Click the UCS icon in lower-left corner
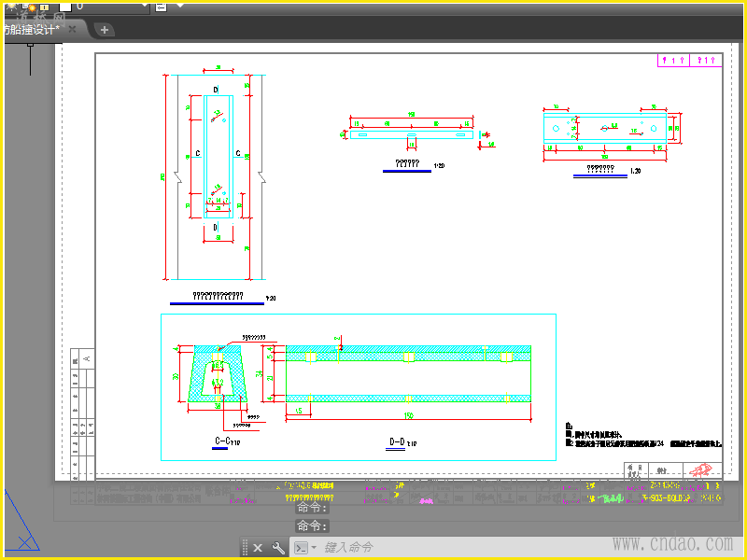The width and height of the screenshot is (747, 560). [21, 522]
